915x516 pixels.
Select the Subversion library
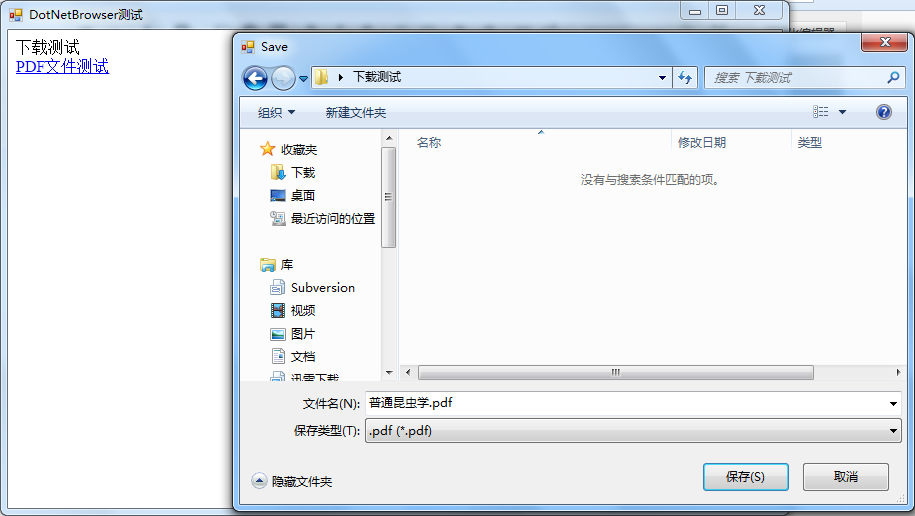point(312,287)
